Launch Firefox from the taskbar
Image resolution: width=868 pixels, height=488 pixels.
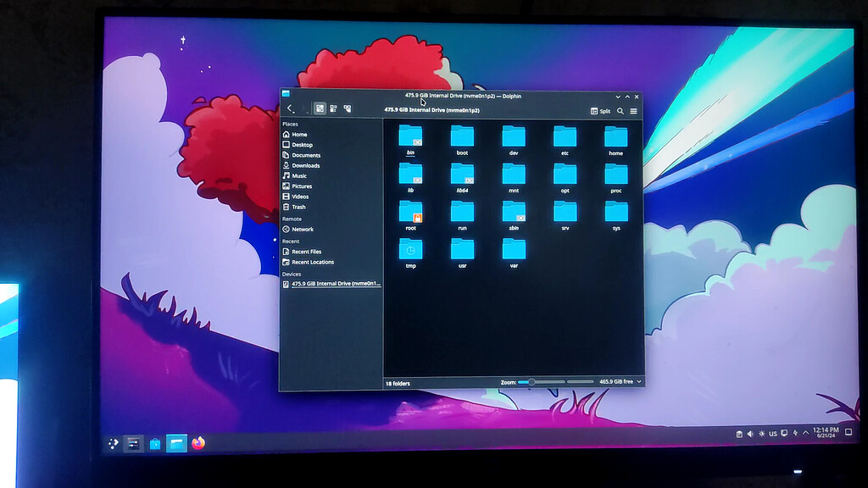tap(197, 441)
